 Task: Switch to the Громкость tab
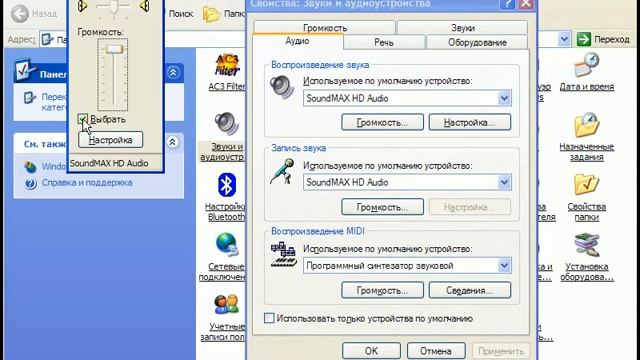tap(325, 28)
